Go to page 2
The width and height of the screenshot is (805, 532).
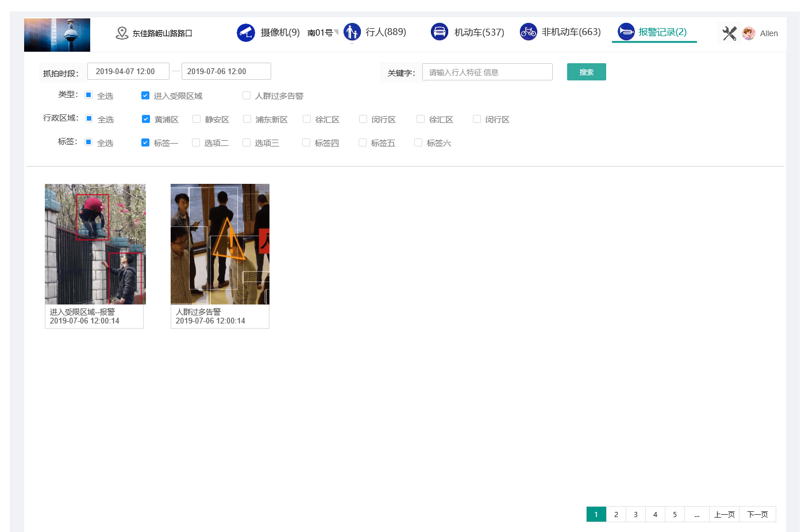[x=616, y=514]
